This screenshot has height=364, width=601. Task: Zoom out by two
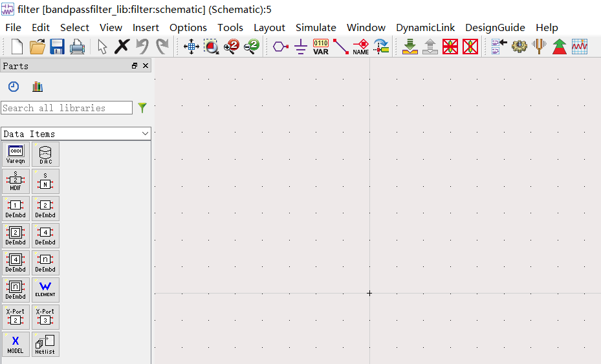(x=252, y=47)
